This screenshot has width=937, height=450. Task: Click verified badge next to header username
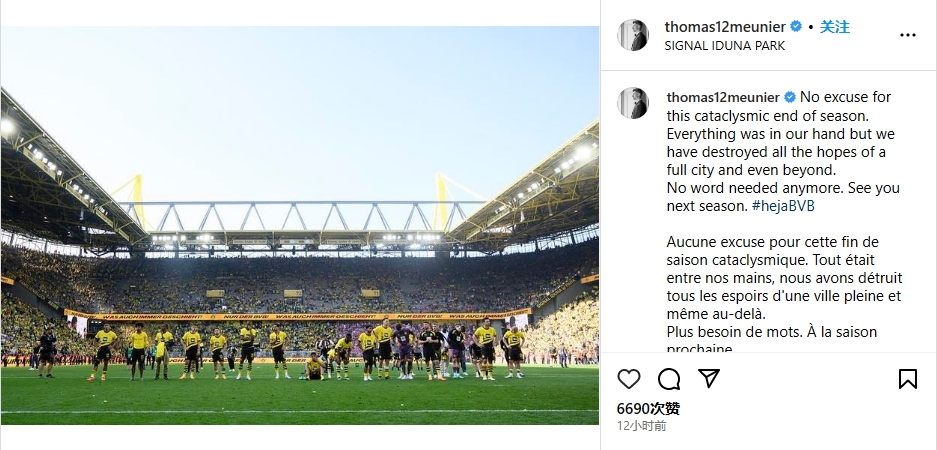point(796,26)
